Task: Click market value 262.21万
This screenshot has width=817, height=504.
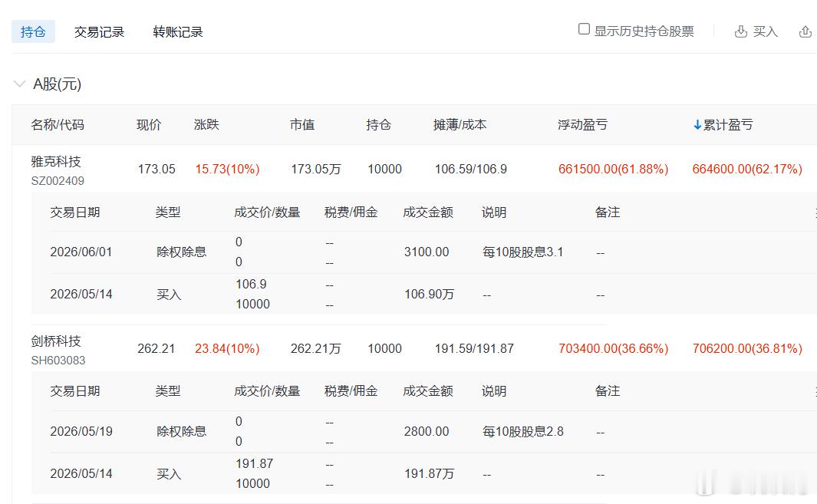Action: point(316,349)
